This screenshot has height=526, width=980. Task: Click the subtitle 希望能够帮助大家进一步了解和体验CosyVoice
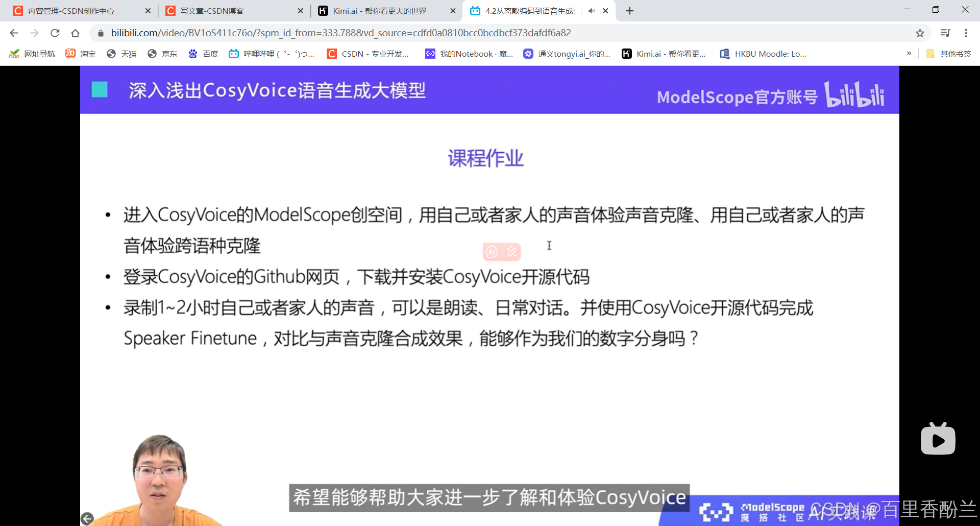(x=489, y=497)
